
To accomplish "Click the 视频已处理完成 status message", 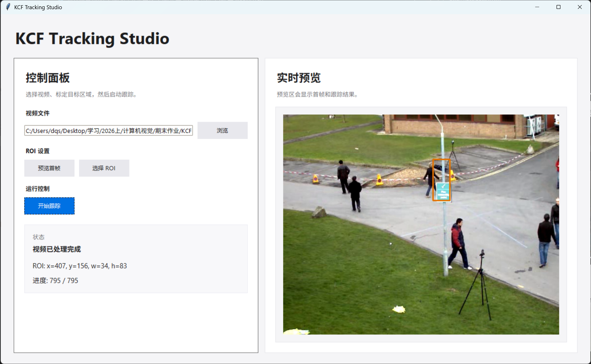I will 57,249.
